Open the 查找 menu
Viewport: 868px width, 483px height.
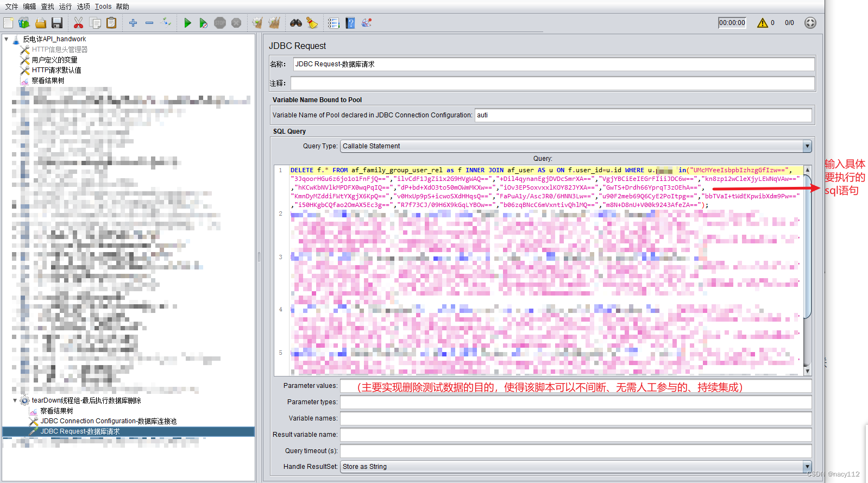click(47, 7)
